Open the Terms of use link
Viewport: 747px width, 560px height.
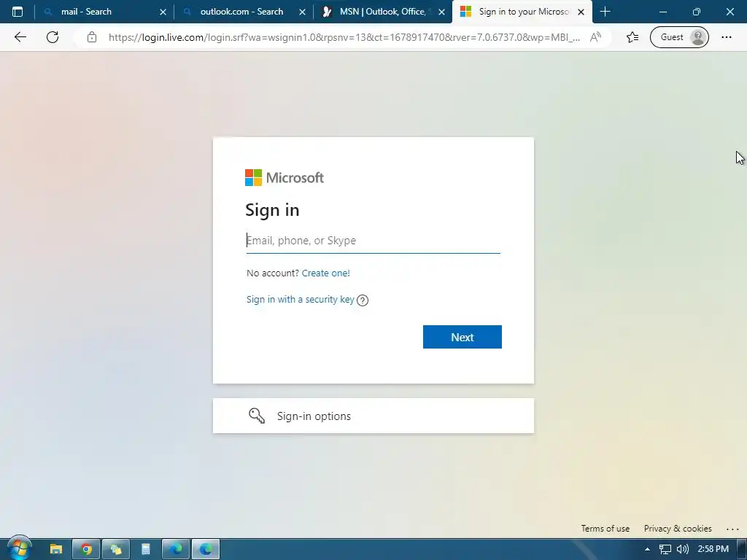[605, 529]
